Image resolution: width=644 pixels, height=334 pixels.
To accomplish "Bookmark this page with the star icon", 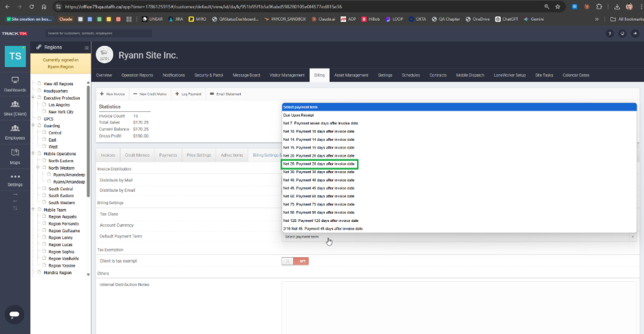I will point(558,7).
